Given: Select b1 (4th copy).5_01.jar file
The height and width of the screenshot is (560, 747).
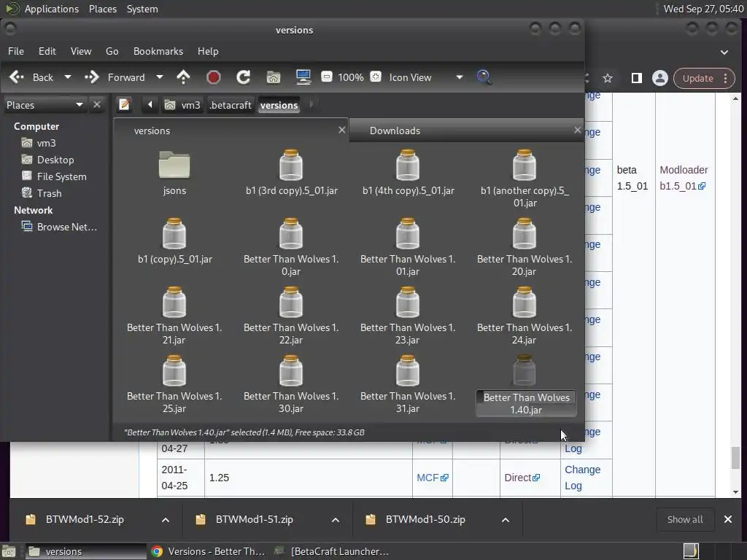Looking at the screenshot, I should point(408,166).
